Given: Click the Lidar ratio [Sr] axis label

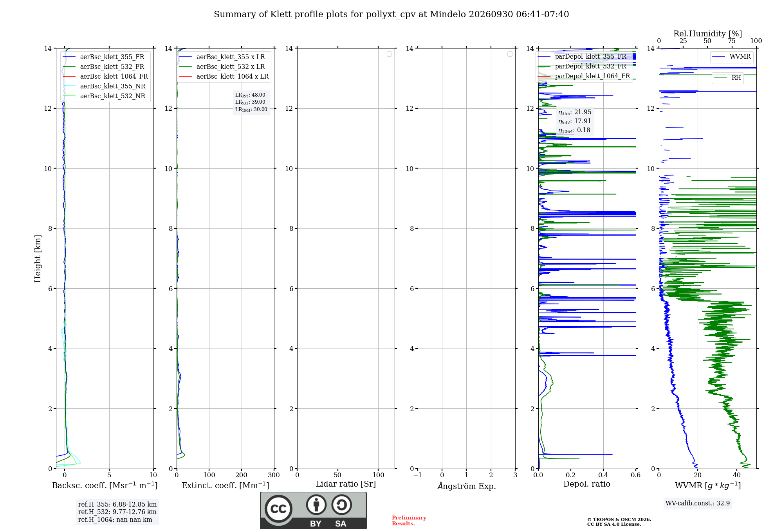Looking at the screenshot, I should [x=346, y=484].
